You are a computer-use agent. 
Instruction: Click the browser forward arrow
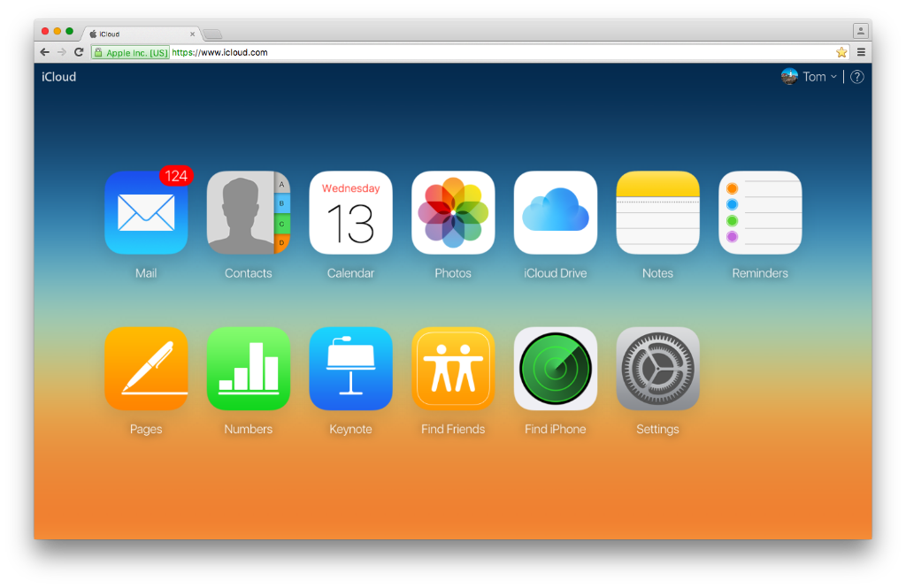pos(62,52)
